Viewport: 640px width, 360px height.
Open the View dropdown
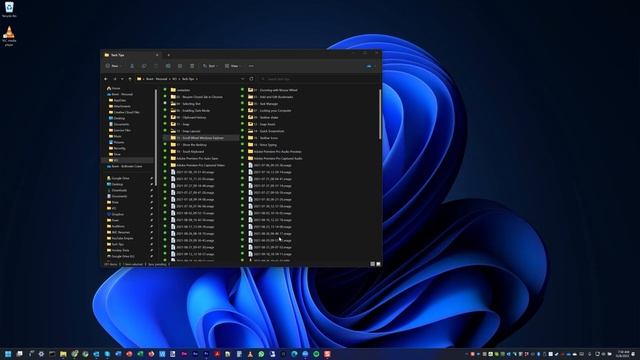point(233,66)
